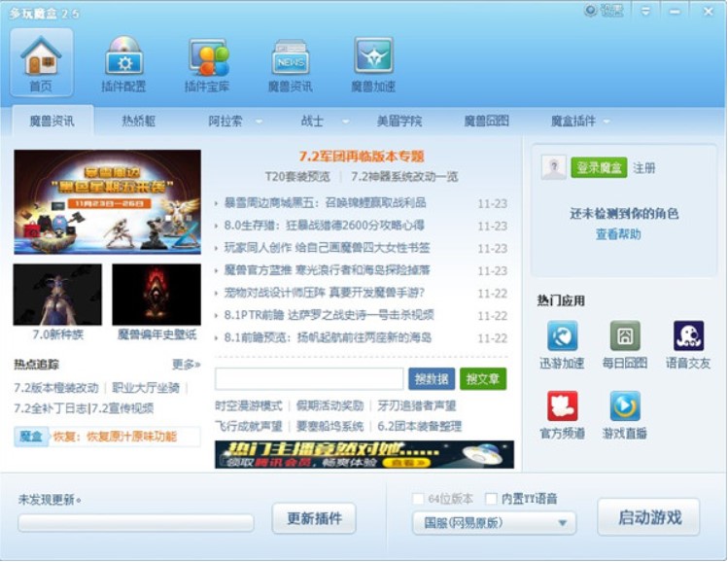Open 魔兽加速 accelerator icon
Image resolution: width=728 pixels, height=562 pixels.
(x=373, y=62)
